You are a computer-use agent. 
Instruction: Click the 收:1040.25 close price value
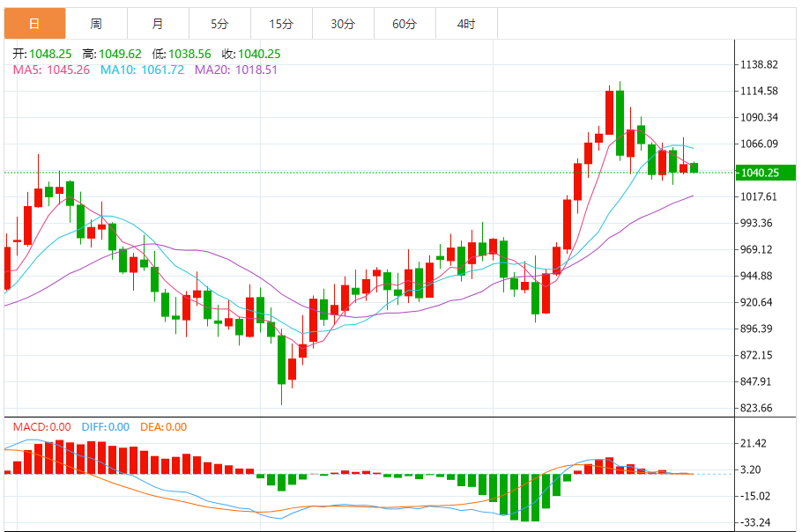point(251,54)
